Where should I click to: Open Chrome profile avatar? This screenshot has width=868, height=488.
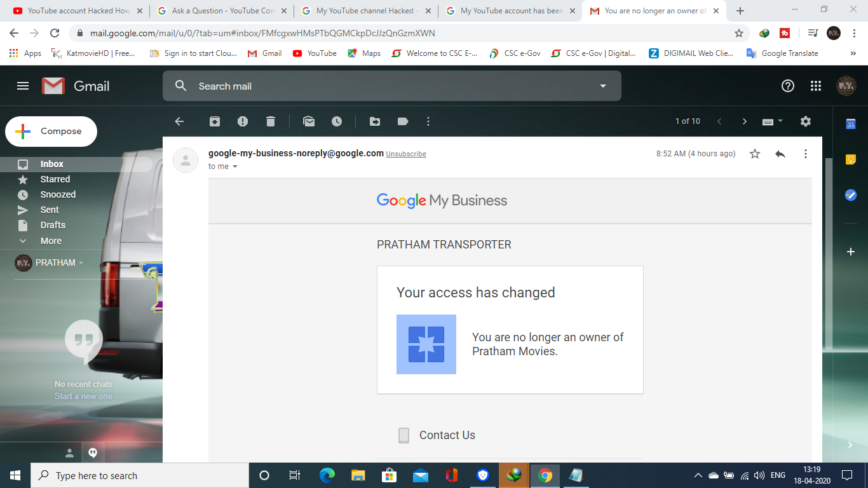tap(833, 33)
